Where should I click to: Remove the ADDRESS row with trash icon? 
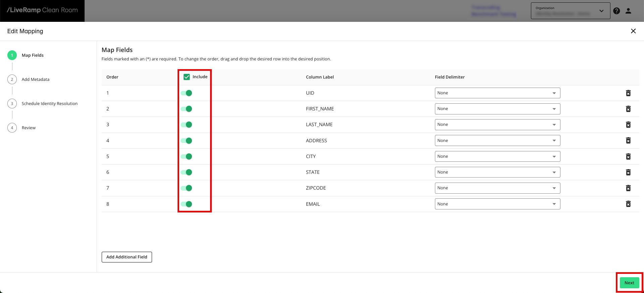click(628, 141)
